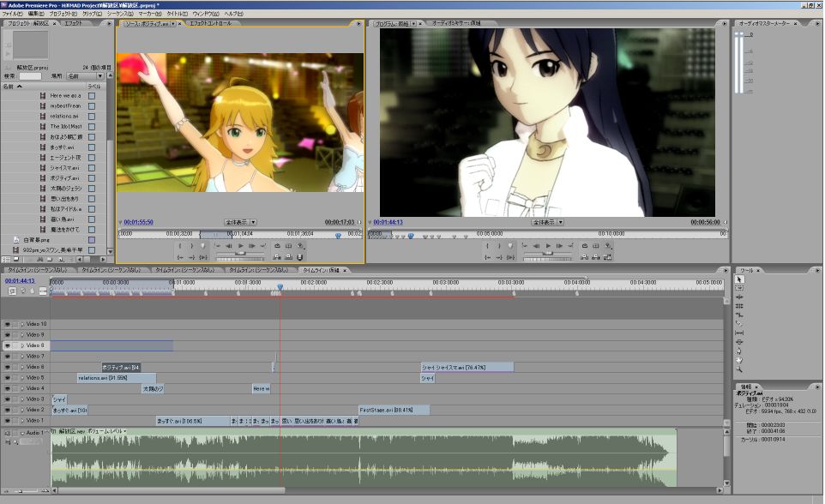This screenshot has height=504, width=825.
Task: Expand the Video 2 track
Action: pyautogui.click(x=22, y=410)
